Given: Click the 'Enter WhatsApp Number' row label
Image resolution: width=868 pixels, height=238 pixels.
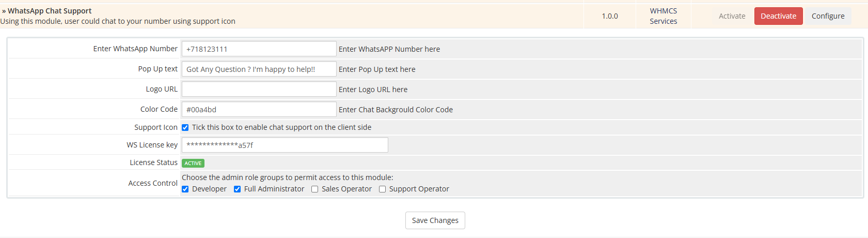Looking at the screenshot, I should coord(135,49).
